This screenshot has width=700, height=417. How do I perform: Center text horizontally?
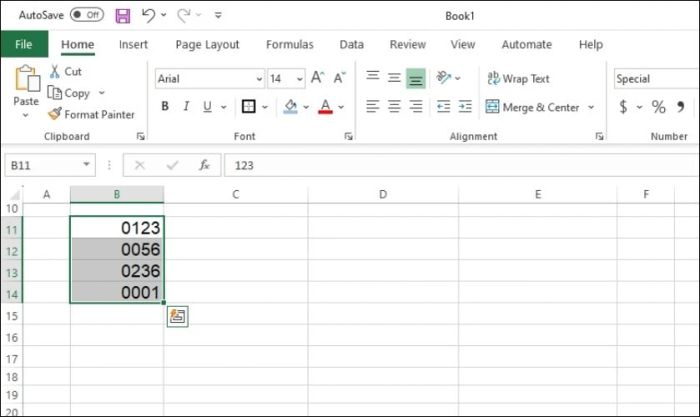(x=394, y=106)
